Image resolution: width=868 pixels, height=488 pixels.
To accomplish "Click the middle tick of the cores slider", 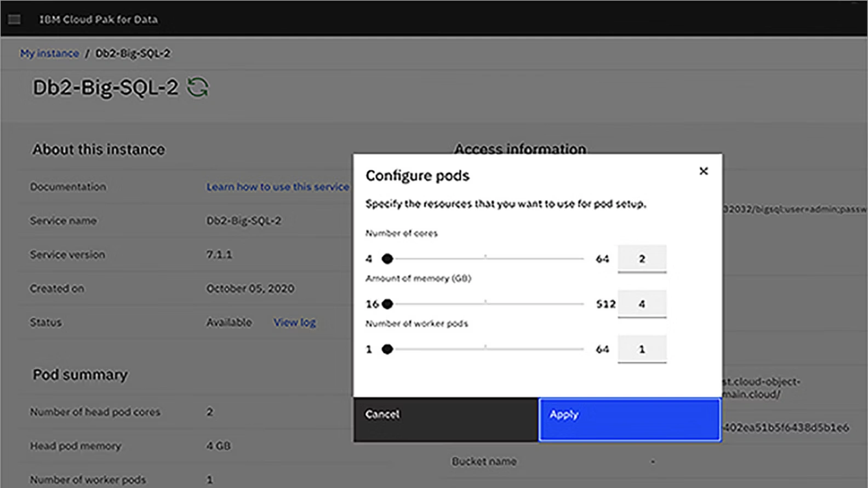I will (486, 257).
